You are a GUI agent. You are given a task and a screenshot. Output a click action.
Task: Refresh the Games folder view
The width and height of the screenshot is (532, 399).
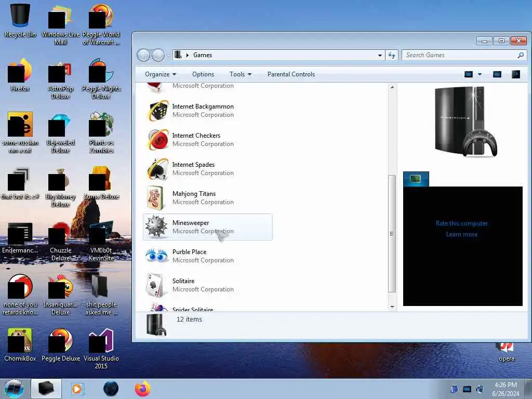coord(392,55)
